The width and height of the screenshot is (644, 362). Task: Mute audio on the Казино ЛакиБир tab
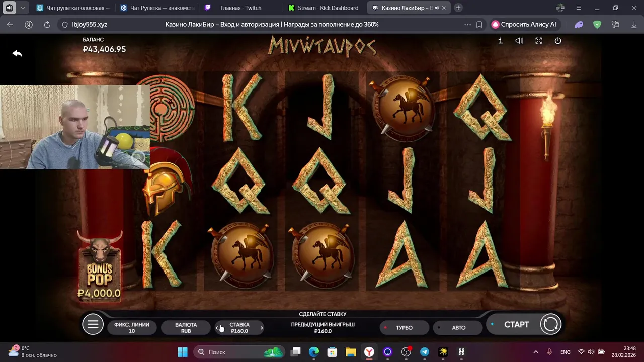click(x=436, y=8)
